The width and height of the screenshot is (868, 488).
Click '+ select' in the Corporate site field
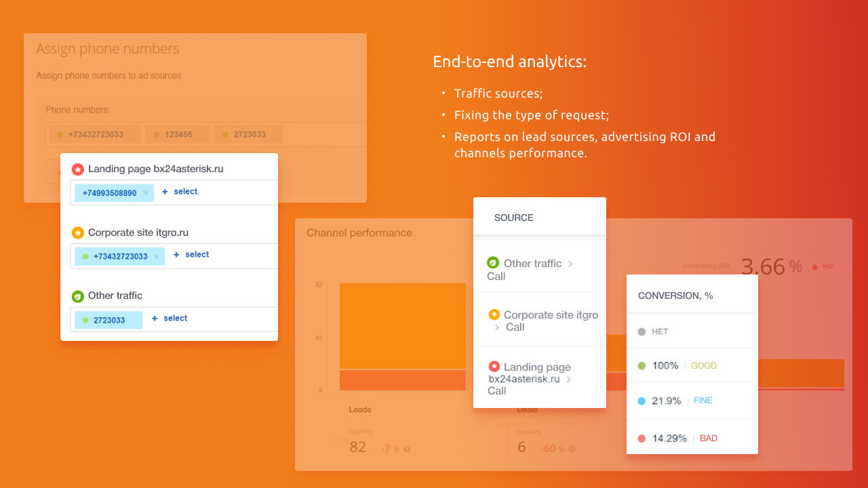click(x=191, y=255)
